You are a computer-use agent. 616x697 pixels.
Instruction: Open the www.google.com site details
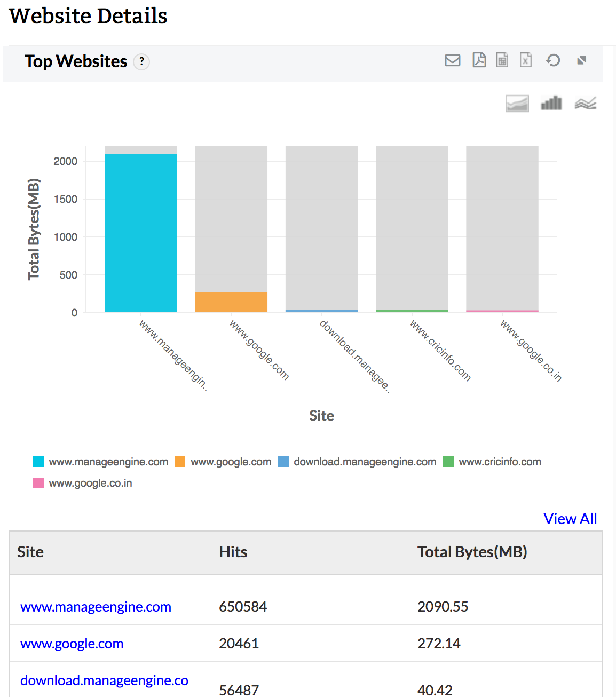tap(72, 644)
